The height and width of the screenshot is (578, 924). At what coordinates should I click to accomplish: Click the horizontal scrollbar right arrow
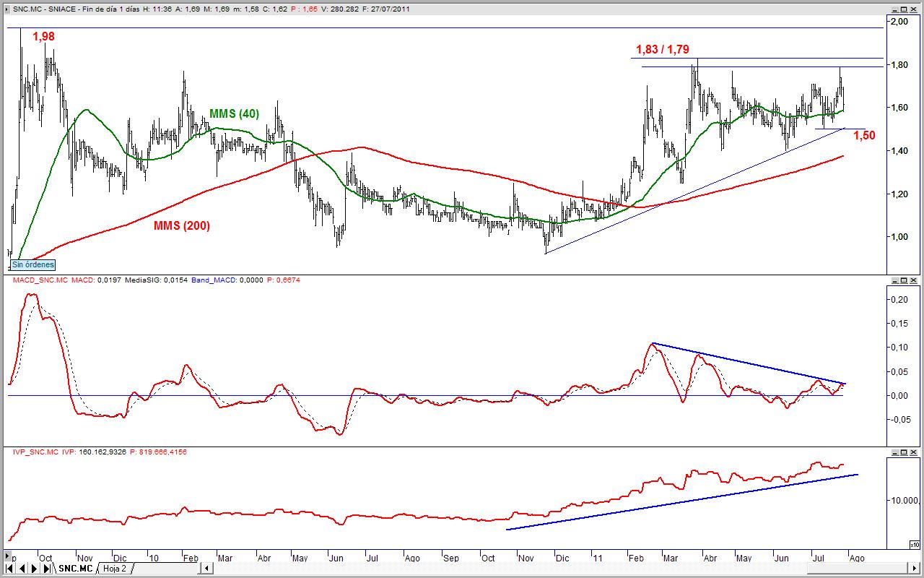pos(914,568)
